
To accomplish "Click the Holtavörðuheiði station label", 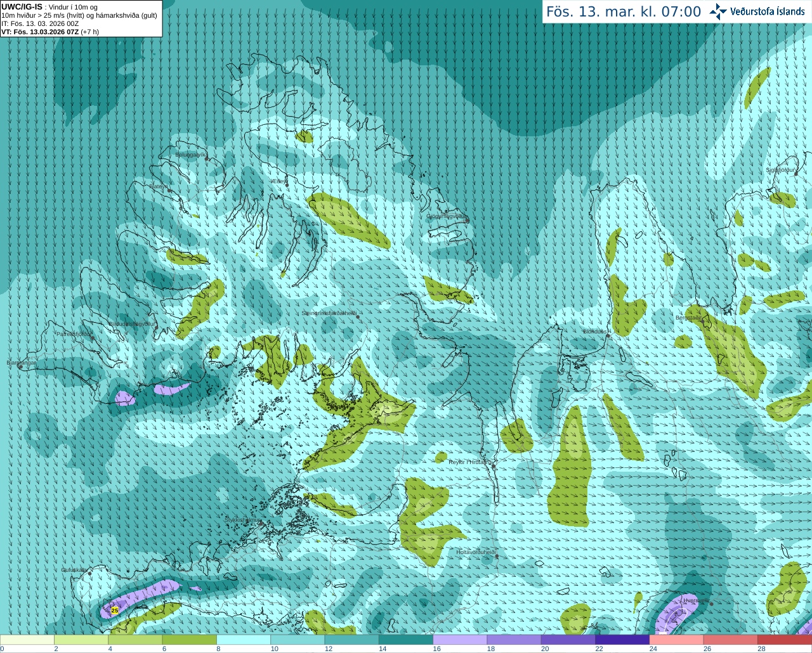I will tap(475, 552).
